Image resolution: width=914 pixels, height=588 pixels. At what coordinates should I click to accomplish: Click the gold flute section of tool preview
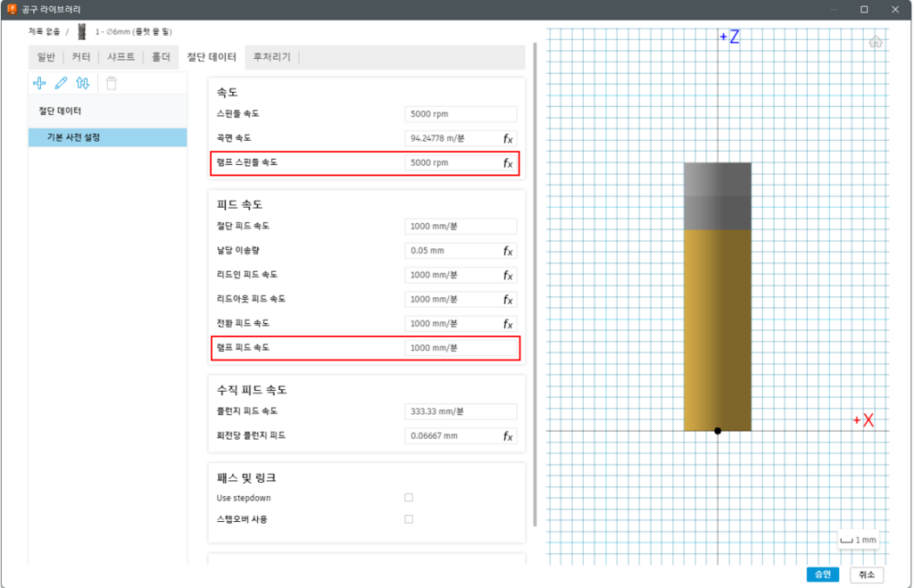pyautogui.click(x=718, y=330)
